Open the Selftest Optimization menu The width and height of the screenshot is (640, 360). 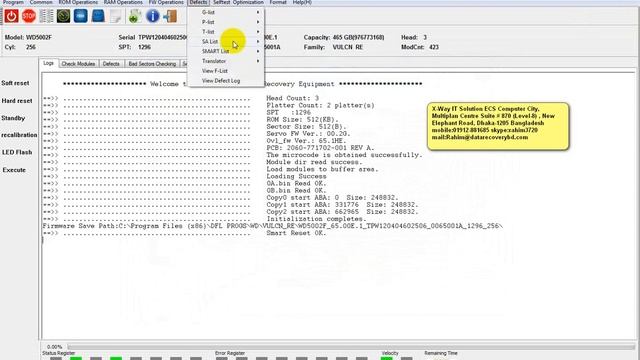pyautogui.click(x=238, y=2)
